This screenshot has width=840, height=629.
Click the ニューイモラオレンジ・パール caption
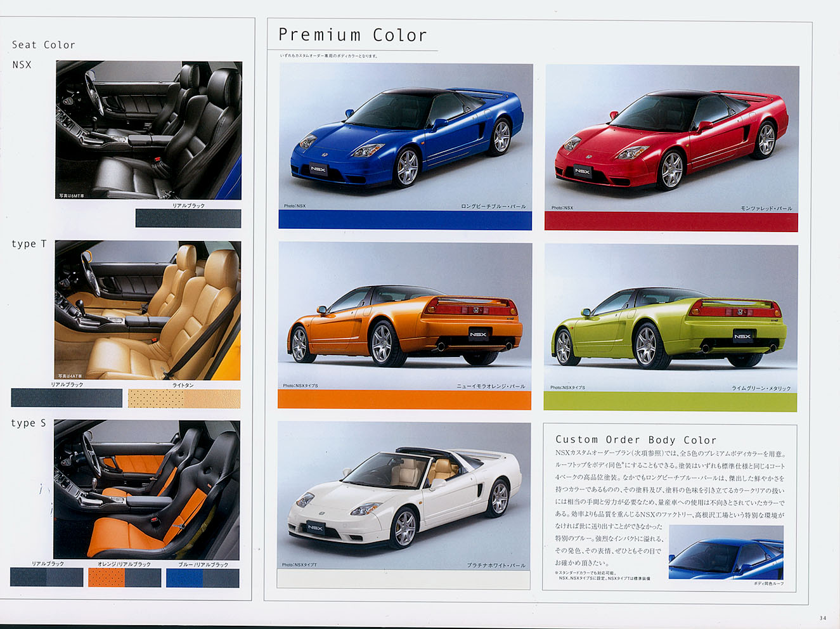491,386
